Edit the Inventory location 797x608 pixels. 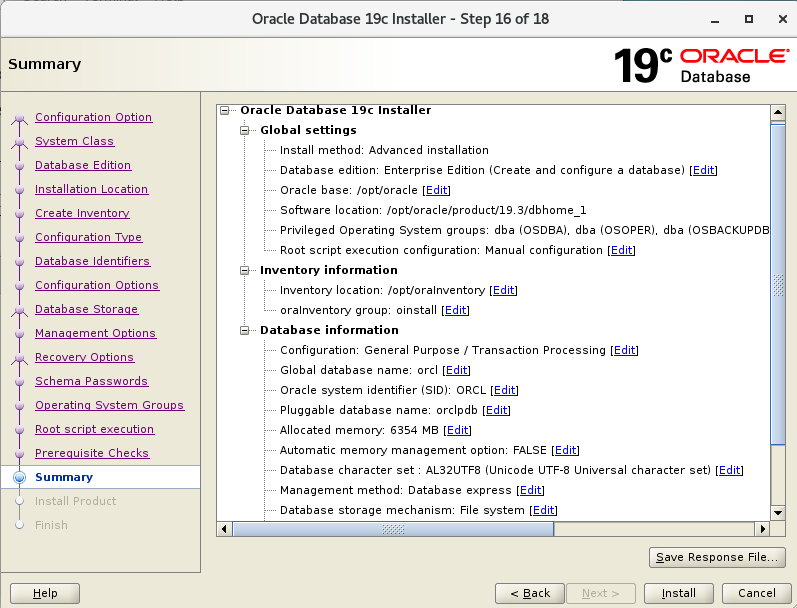tap(504, 290)
